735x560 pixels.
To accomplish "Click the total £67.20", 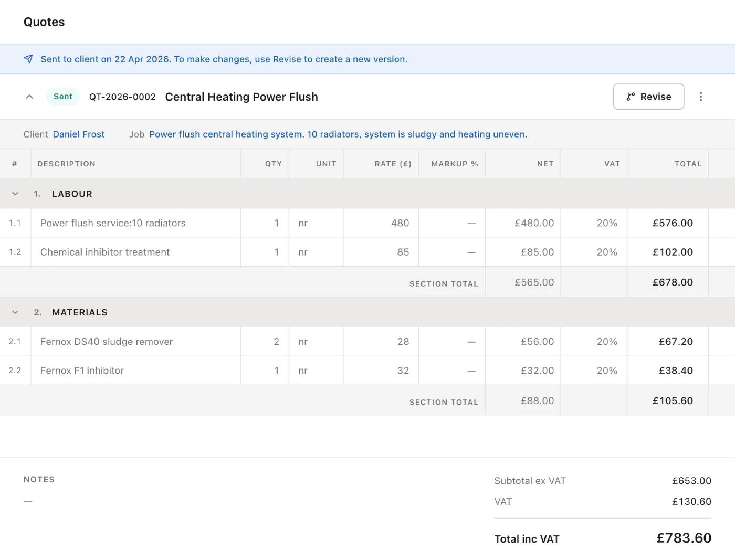I will [x=676, y=342].
